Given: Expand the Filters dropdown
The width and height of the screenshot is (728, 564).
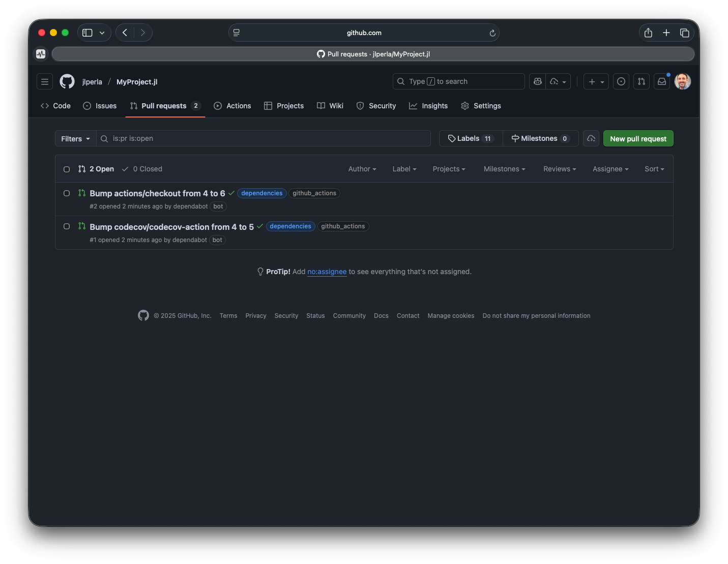Looking at the screenshot, I should (x=75, y=139).
